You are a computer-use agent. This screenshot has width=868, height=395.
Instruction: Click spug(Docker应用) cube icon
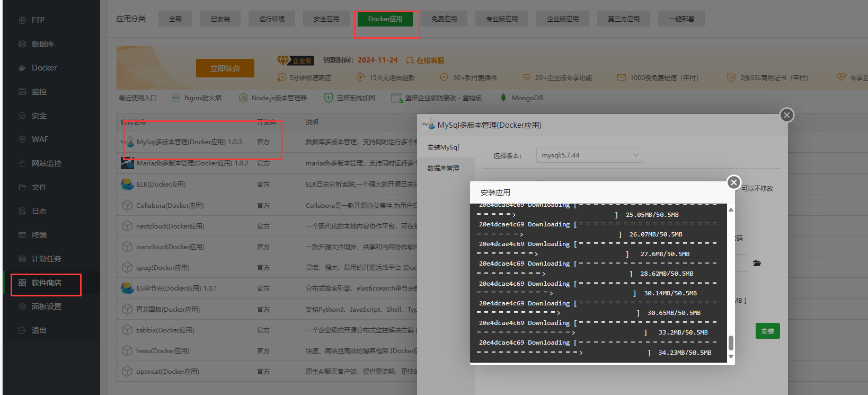click(x=127, y=267)
